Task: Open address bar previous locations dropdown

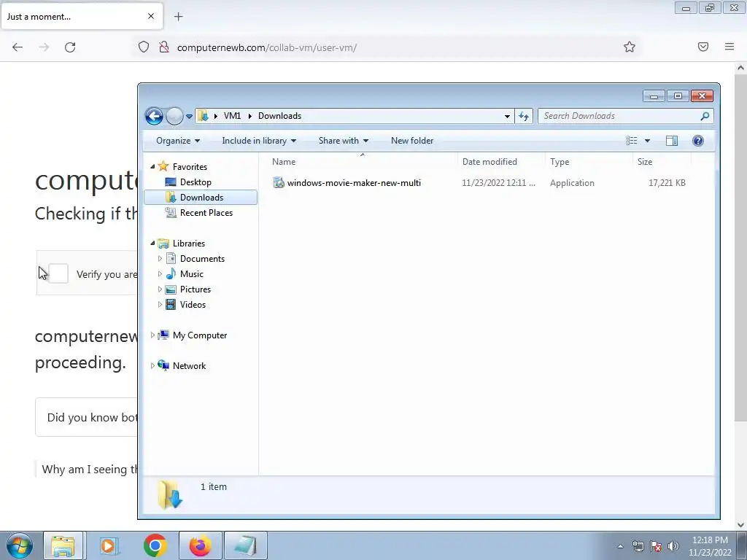Action: click(x=508, y=116)
